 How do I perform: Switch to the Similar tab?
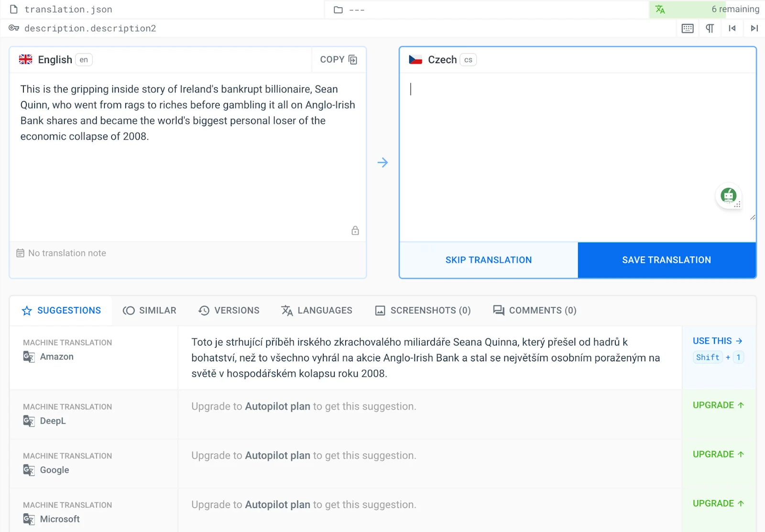point(150,311)
